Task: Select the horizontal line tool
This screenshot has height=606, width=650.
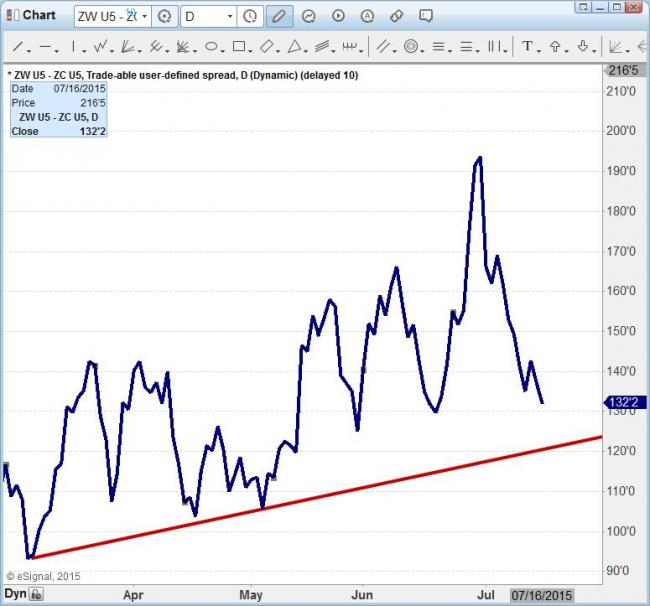Action: click(x=45, y=46)
